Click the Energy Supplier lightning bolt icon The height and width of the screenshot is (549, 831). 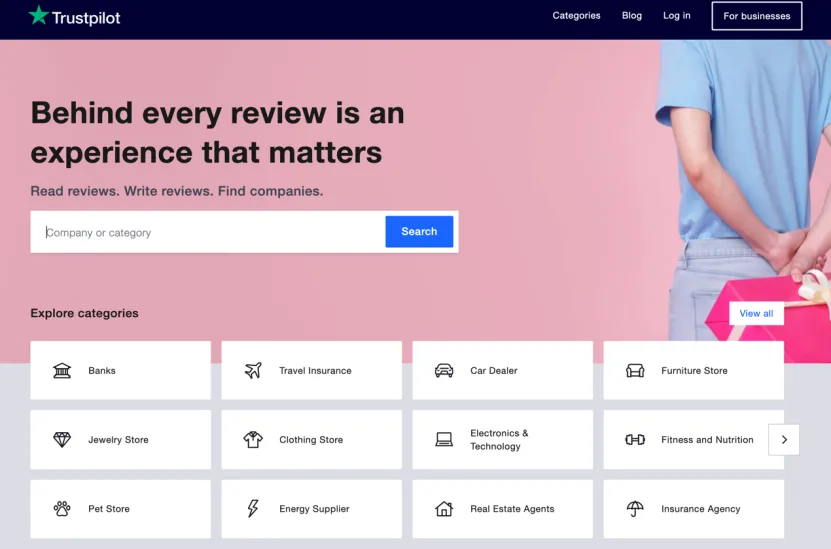253,509
